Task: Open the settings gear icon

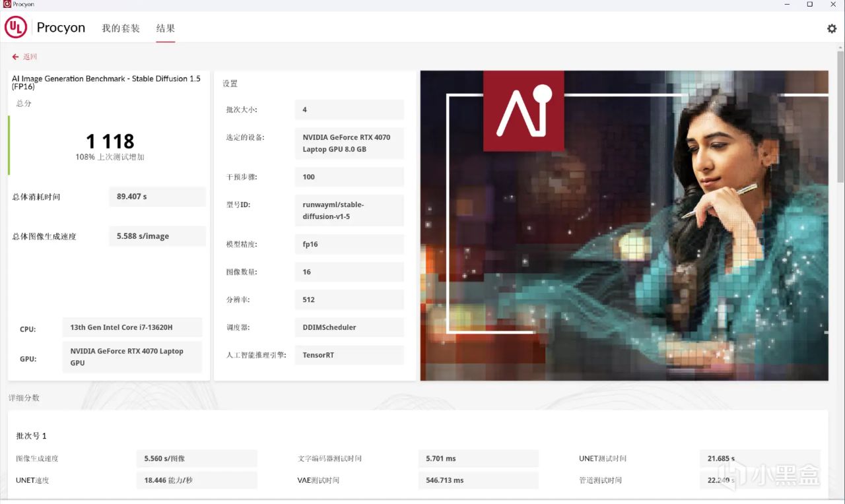Action: (x=832, y=28)
